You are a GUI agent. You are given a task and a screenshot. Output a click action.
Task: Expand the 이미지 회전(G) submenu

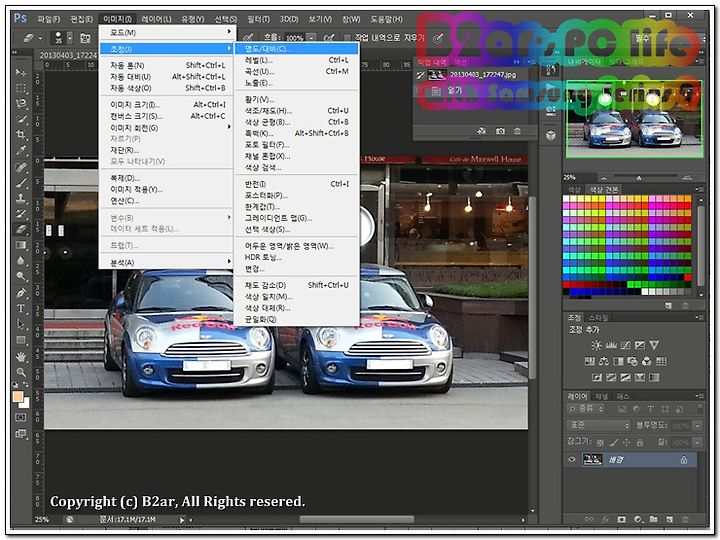[x=167, y=128]
